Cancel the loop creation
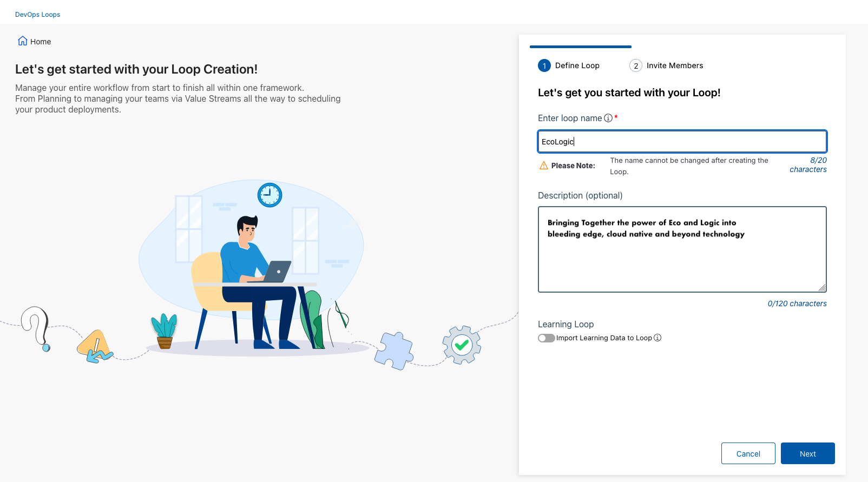 (748, 453)
